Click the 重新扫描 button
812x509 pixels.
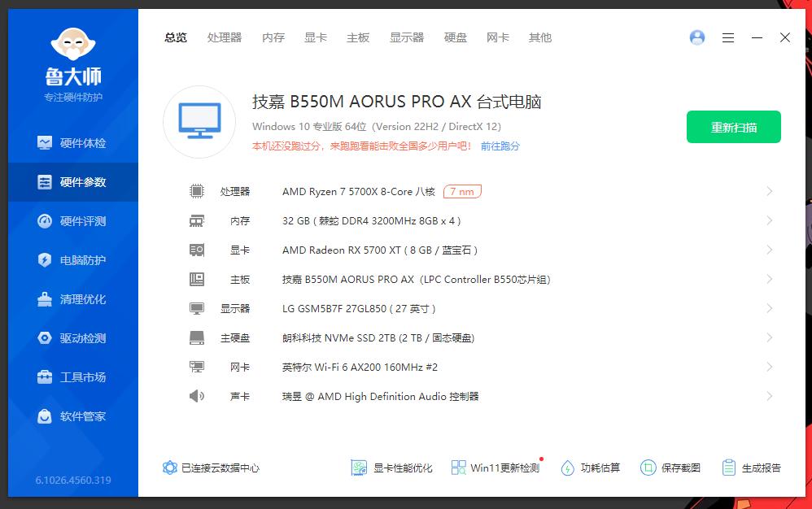pyautogui.click(x=733, y=127)
